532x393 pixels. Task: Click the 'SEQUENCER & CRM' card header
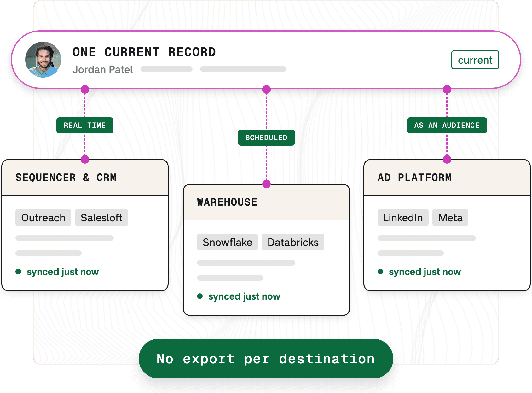(85, 178)
